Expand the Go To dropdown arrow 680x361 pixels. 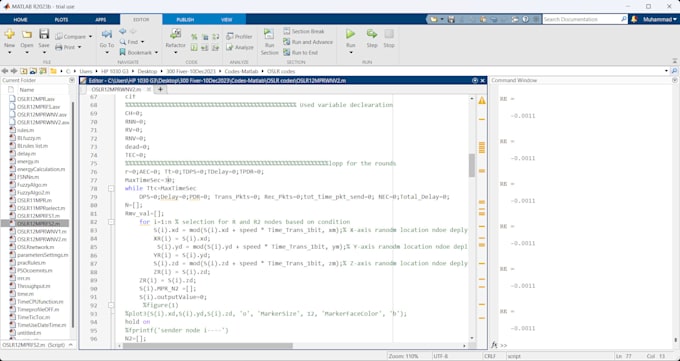point(107,53)
